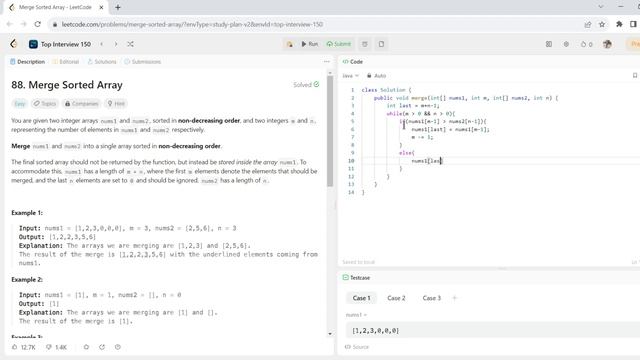
Task: Click 'class Solution {' on line 1
Action: [x=387, y=90]
